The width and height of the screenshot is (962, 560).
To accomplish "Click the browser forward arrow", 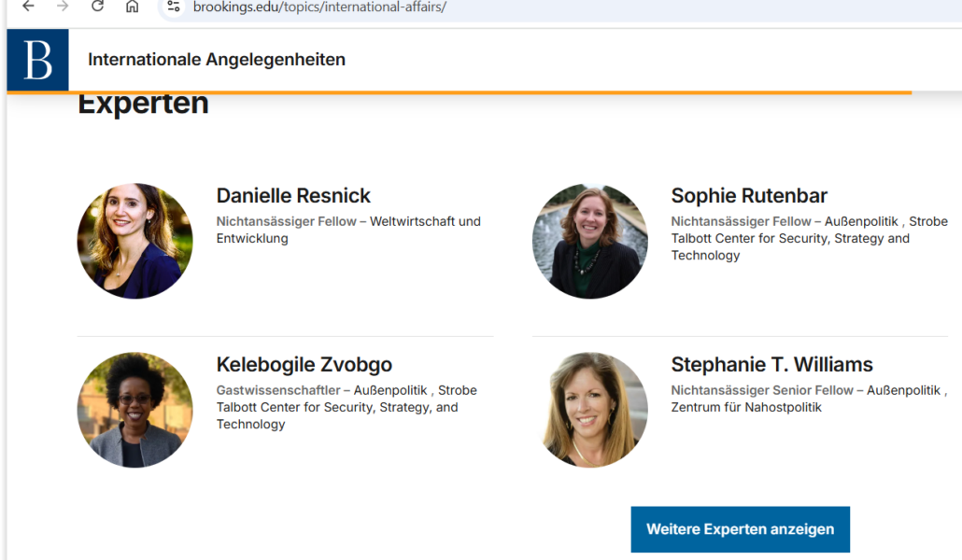I will (x=63, y=7).
